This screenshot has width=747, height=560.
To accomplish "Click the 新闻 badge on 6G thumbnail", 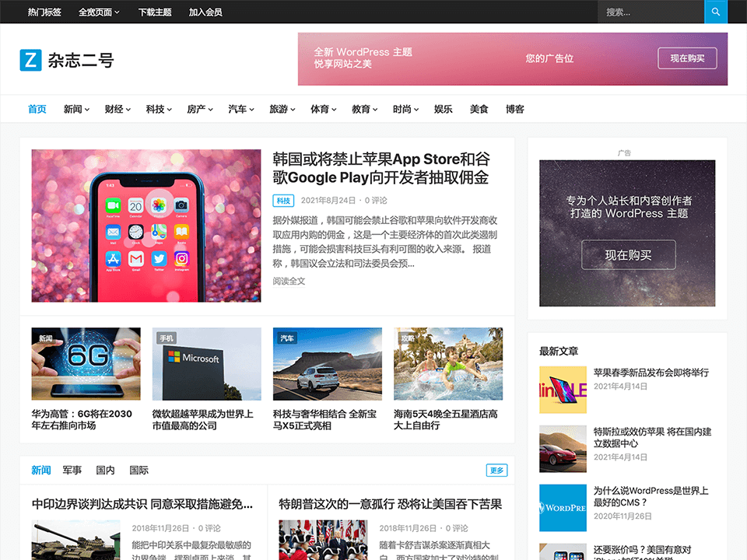I will pos(46,338).
